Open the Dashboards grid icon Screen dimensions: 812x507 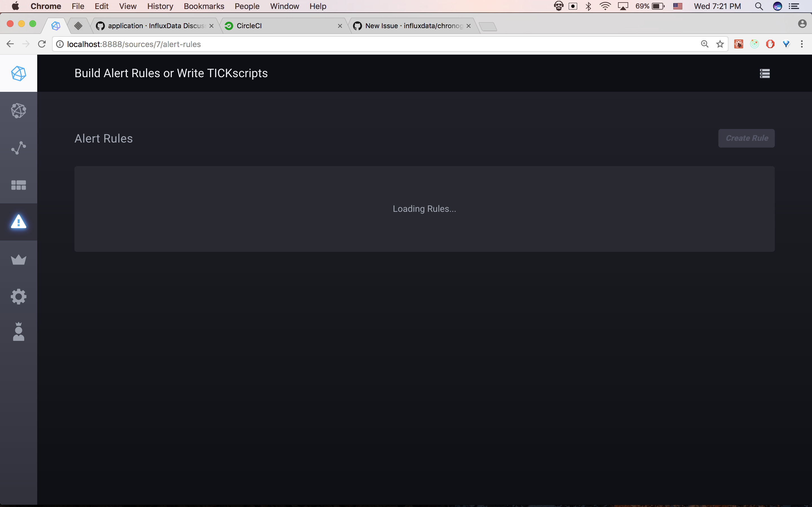[x=18, y=185]
